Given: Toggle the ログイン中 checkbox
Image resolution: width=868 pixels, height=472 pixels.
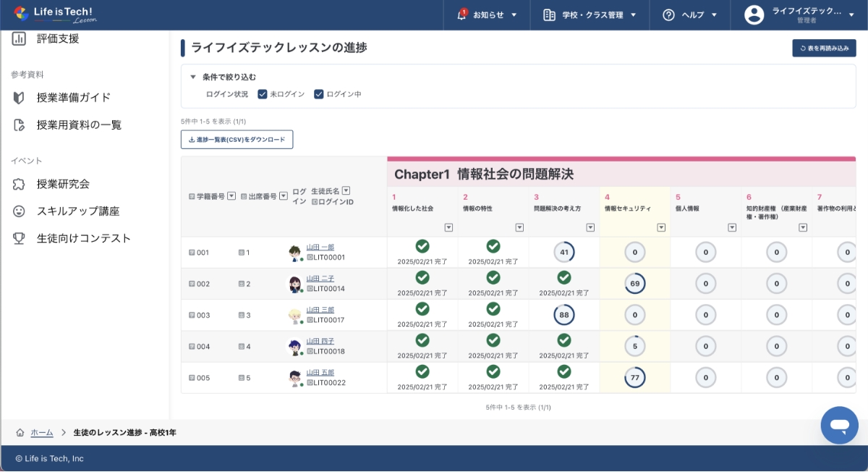Looking at the screenshot, I should pos(319,94).
